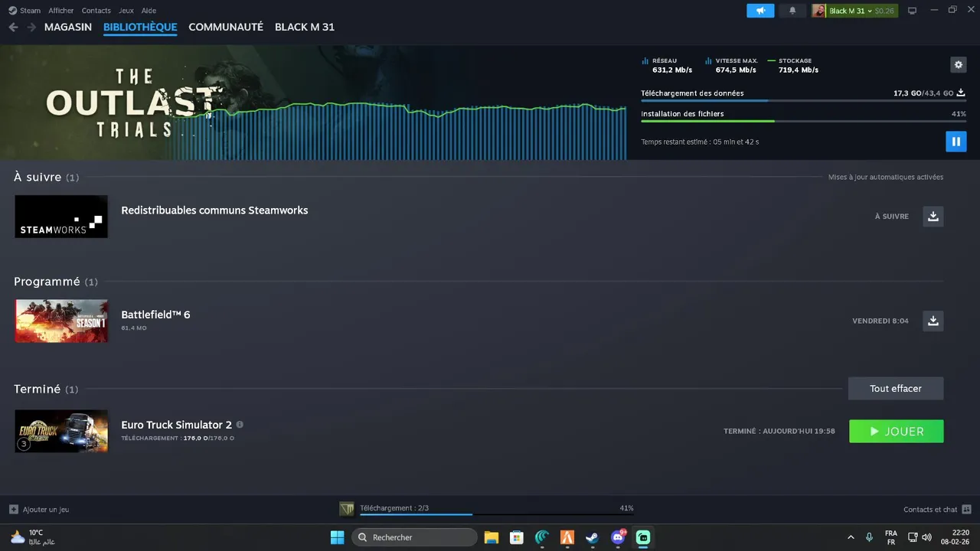
Task: Open the Afficher menu
Action: [x=61, y=11]
